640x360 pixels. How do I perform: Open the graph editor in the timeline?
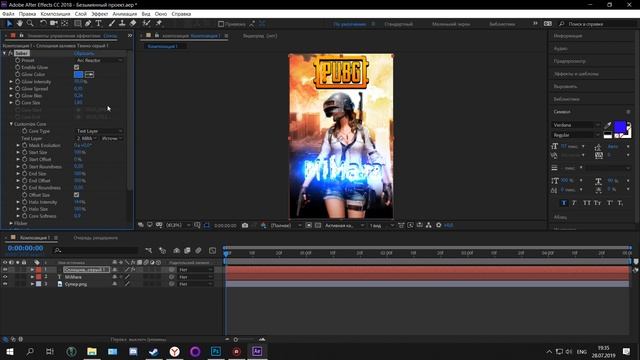pyautogui.click(x=212, y=250)
